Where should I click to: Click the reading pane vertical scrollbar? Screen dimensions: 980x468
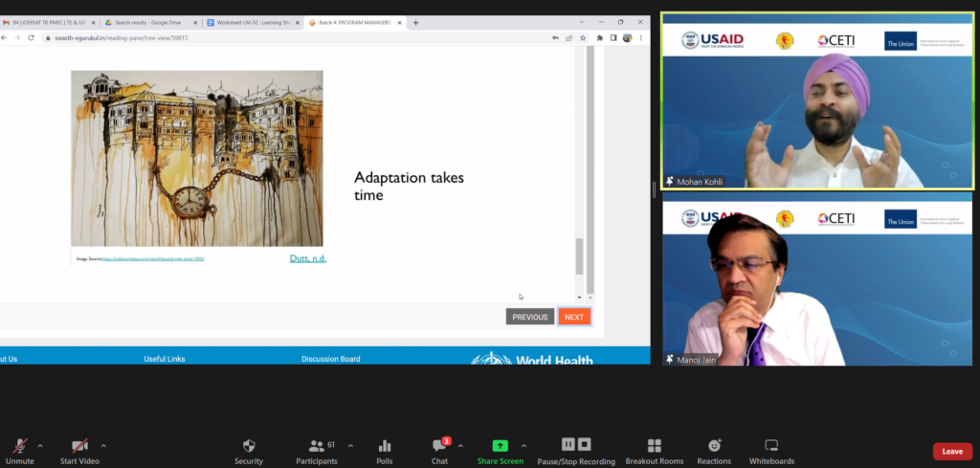tap(578, 256)
